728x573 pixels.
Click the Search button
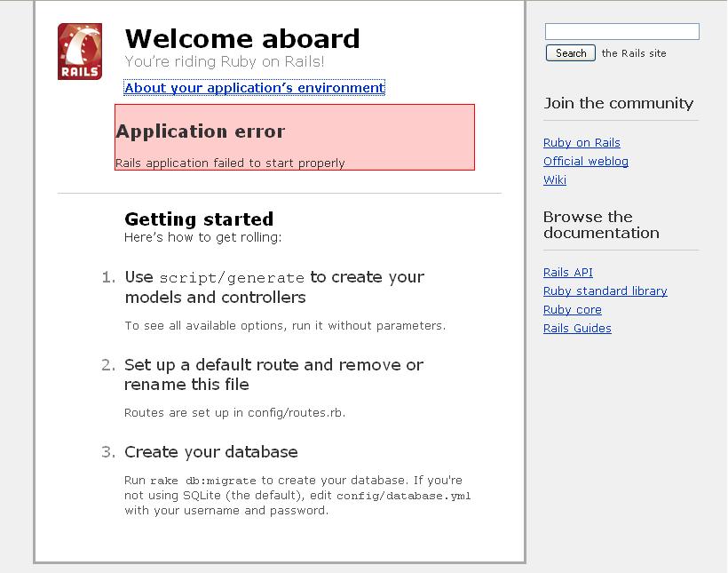point(571,53)
